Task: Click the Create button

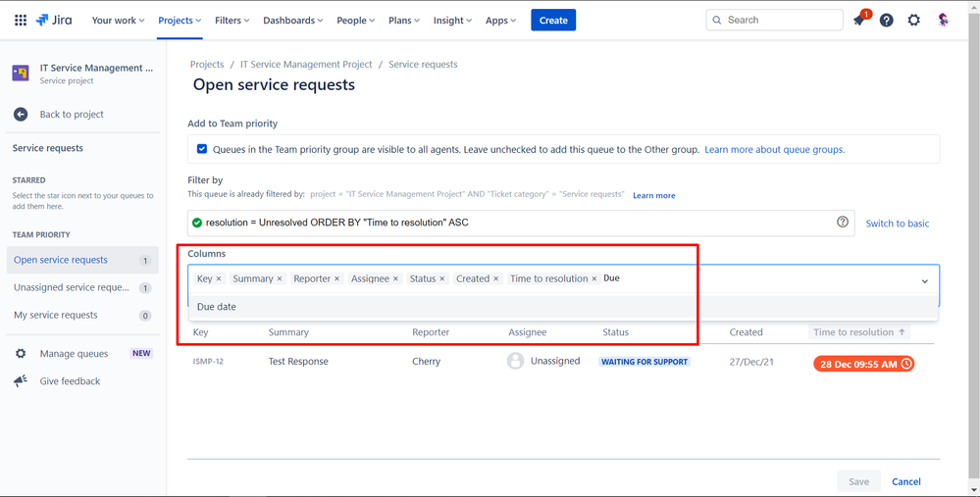Action: 553,20
